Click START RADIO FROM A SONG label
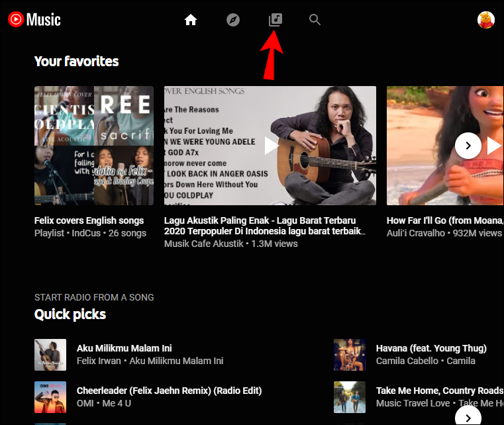This screenshot has height=425, width=504. (x=94, y=297)
